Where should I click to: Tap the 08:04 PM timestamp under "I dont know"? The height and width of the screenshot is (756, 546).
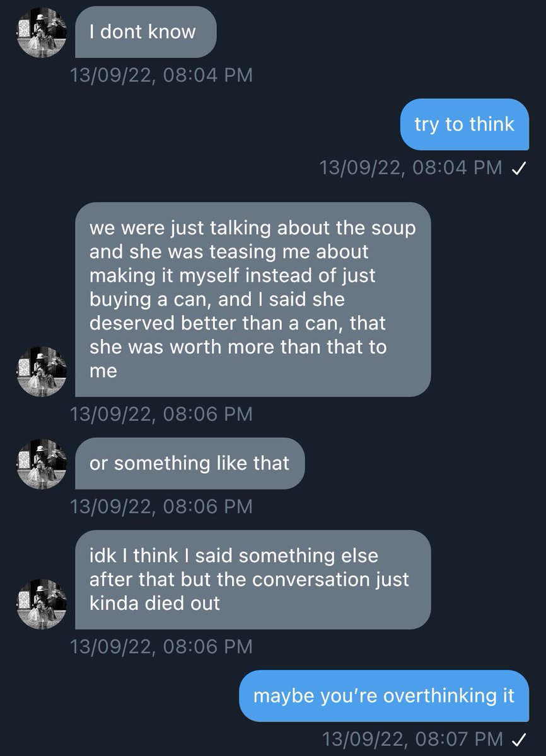click(x=161, y=76)
